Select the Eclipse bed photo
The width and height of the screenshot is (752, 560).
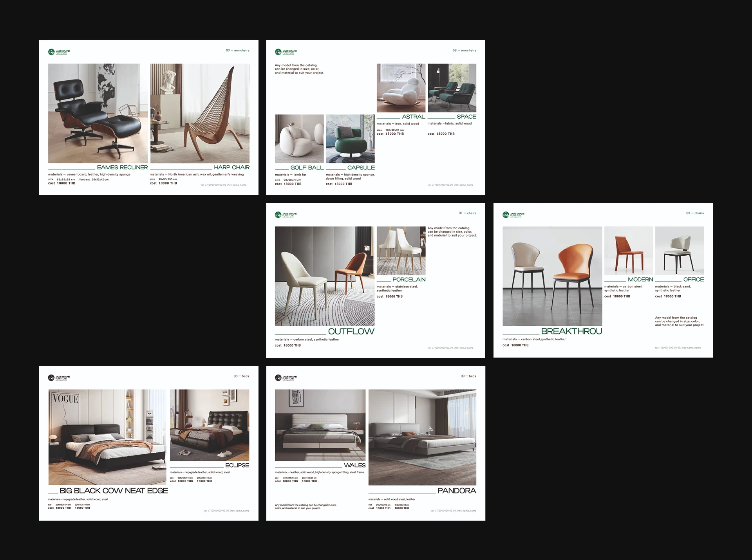point(210,425)
